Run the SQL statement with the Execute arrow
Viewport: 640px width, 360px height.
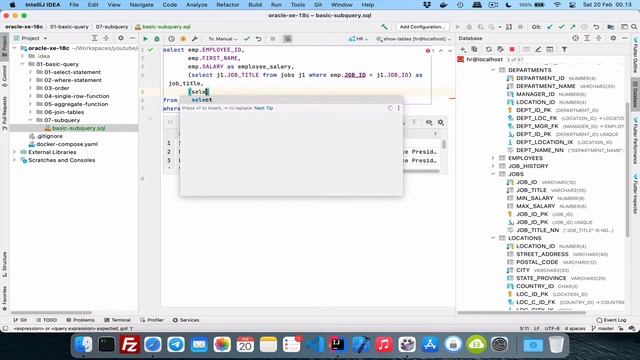pyautogui.click(x=145, y=39)
